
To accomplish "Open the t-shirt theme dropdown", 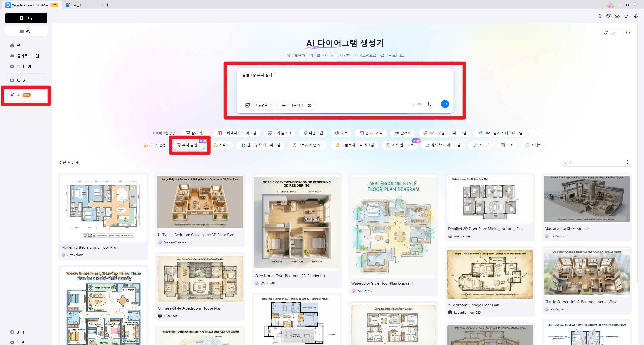I will coord(626,16).
